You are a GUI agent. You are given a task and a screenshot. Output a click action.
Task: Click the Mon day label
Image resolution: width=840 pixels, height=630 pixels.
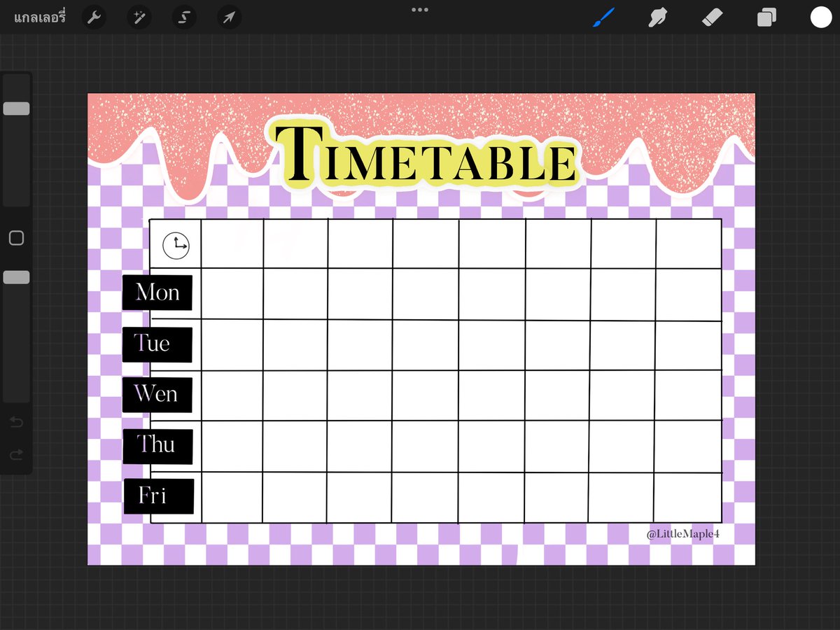click(x=157, y=293)
